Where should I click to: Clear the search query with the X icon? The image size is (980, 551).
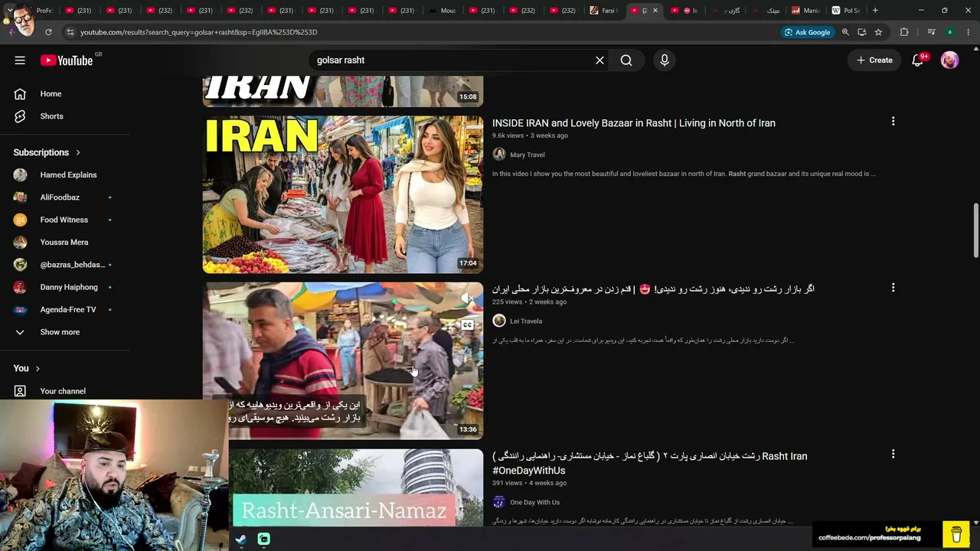(599, 60)
